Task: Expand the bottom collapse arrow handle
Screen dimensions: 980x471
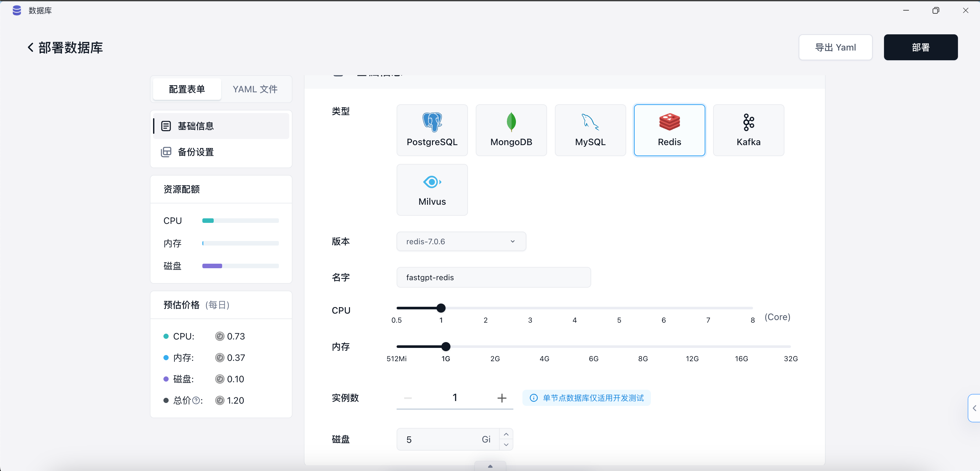Action: [x=490, y=466]
